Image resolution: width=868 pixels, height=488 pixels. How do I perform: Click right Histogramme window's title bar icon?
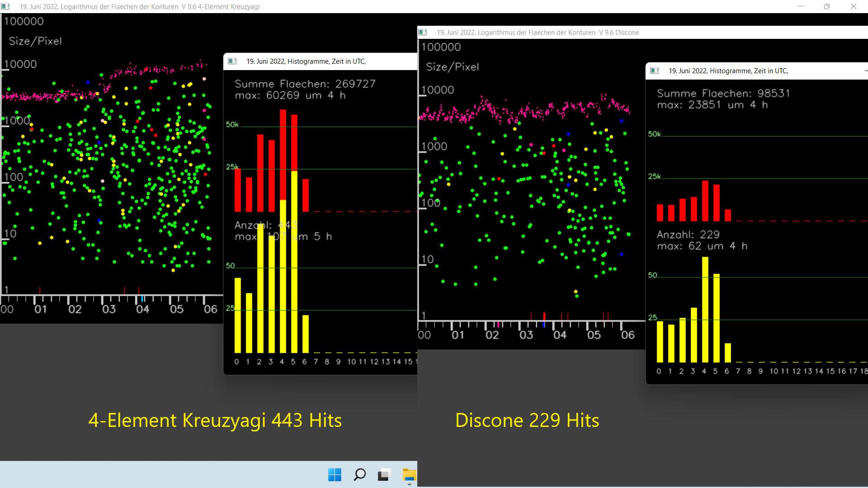(x=654, y=70)
